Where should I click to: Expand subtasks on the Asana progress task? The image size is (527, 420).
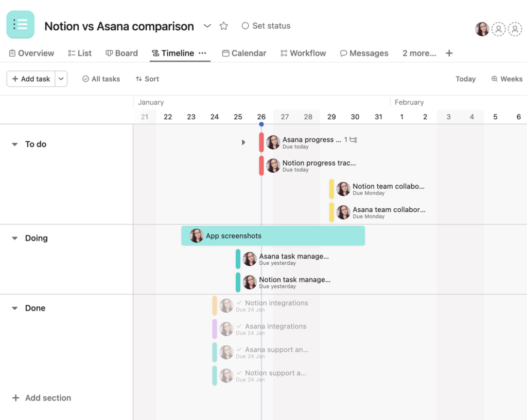click(243, 142)
